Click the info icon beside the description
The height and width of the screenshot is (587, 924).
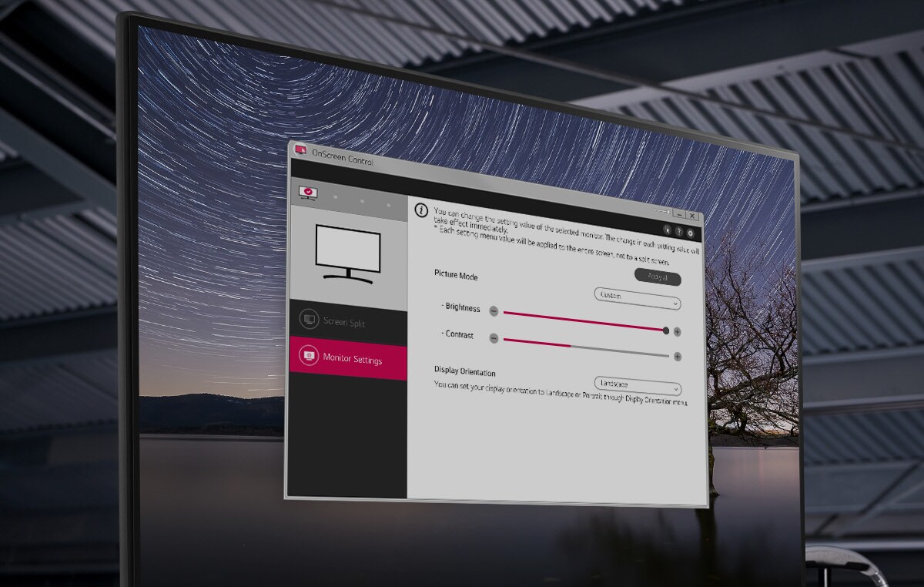pos(421,210)
